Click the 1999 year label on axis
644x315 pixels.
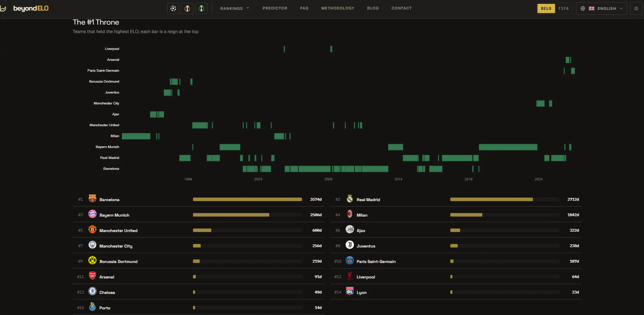188,179
